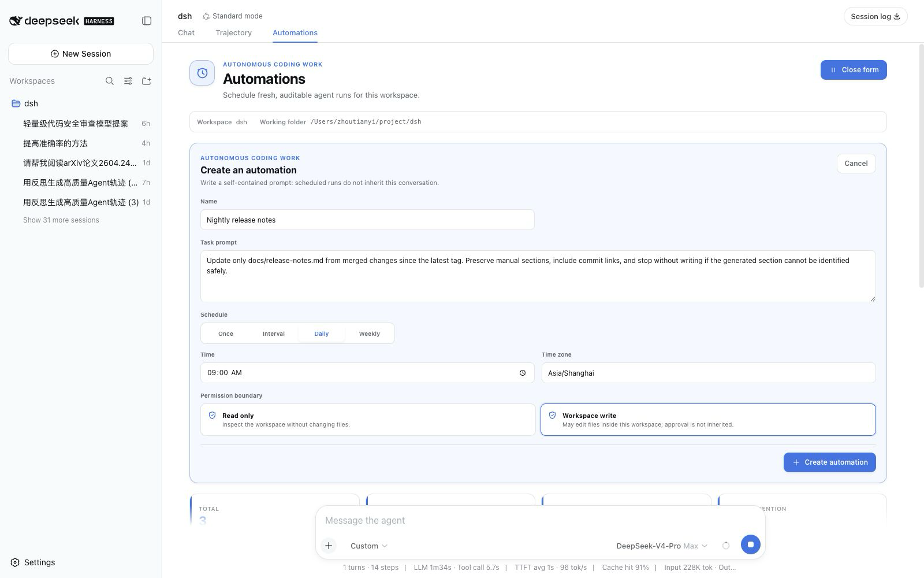Select the Daily schedule option
924x578 pixels.
coord(322,334)
